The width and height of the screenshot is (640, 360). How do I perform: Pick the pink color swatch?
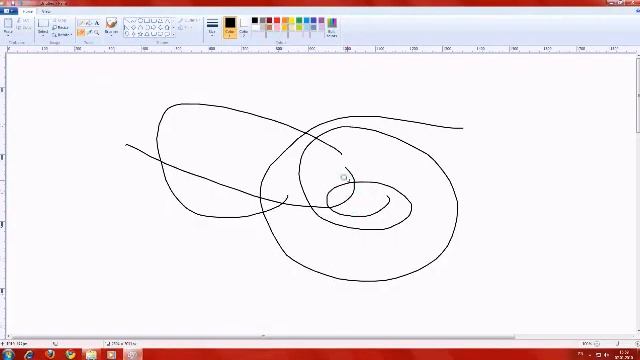click(277, 27)
